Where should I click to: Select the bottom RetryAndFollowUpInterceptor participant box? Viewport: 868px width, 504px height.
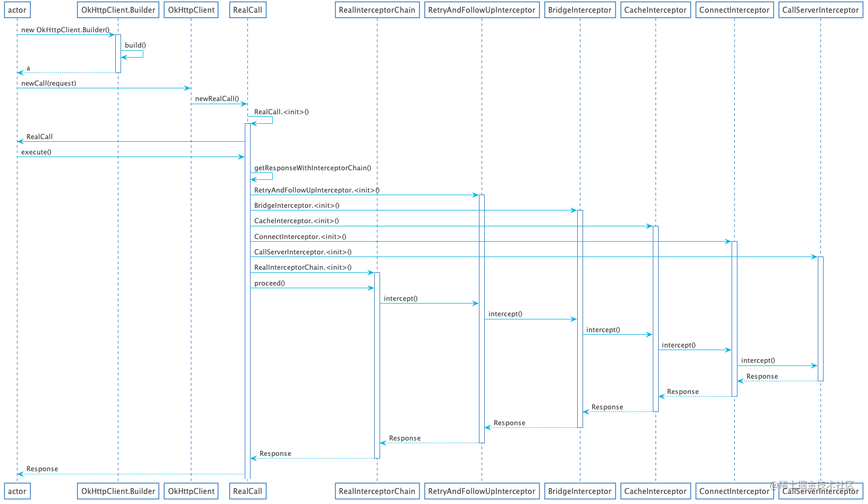point(482,491)
